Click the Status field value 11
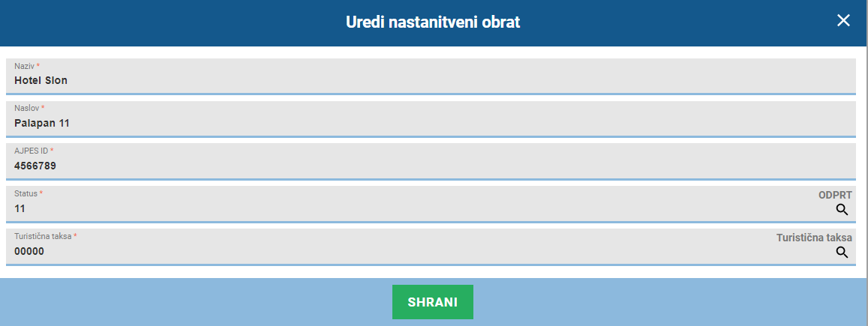The height and width of the screenshot is (326, 868). click(x=20, y=209)
